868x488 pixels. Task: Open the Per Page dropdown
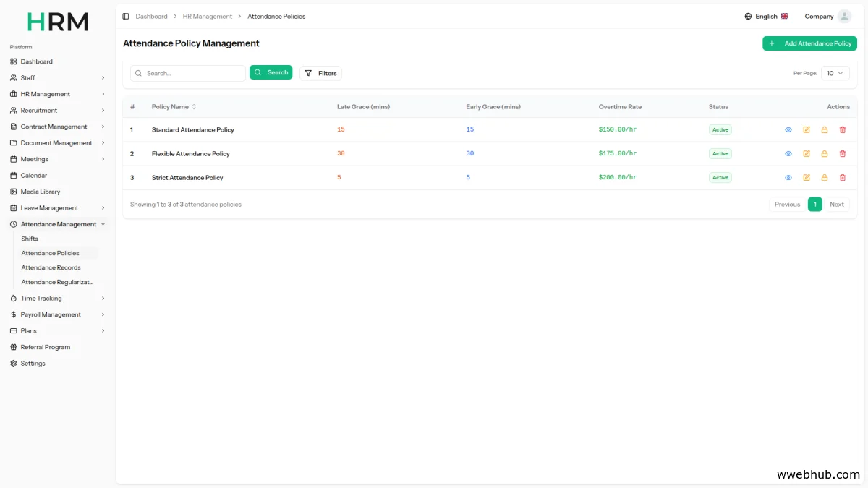click(x=835, y=73)
